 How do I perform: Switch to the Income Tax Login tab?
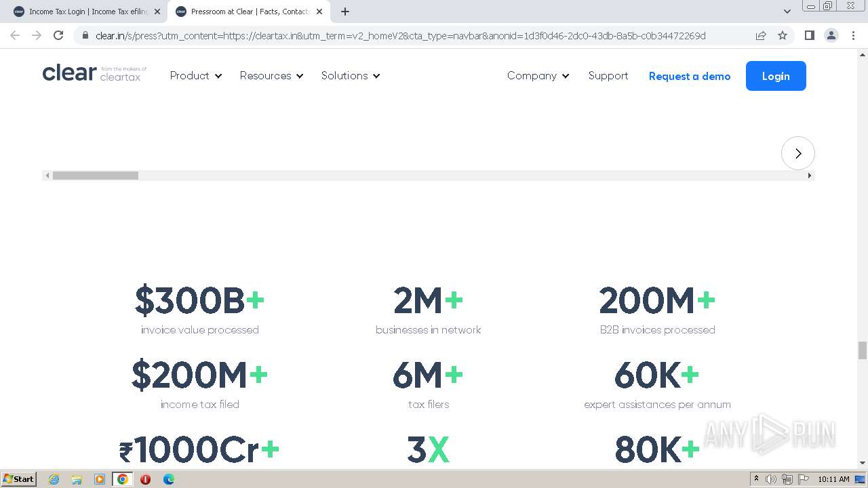[x=87, y=12]
